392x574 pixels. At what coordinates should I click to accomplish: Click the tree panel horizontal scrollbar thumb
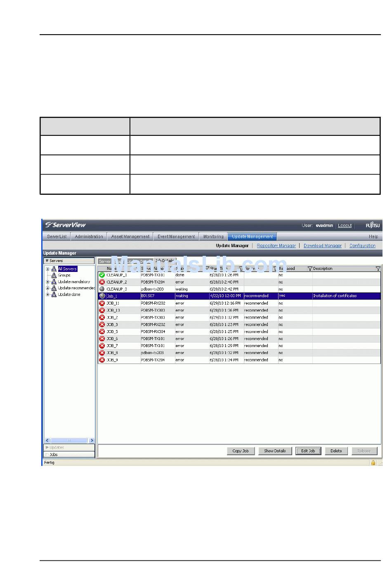click(69, 440)
